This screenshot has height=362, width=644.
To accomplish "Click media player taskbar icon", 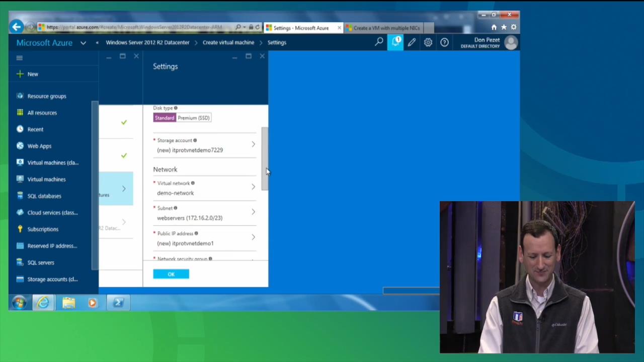I will pyautogui.click(x=93, y=303).
